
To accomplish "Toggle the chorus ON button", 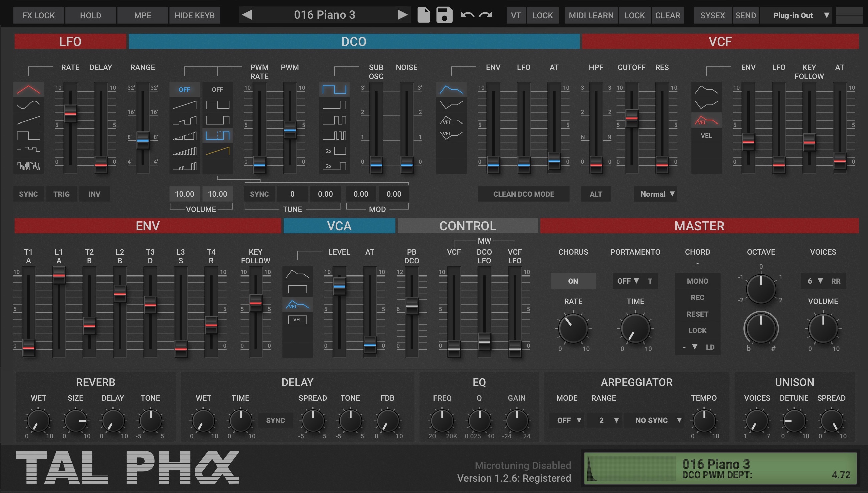I will click(573, 281).
